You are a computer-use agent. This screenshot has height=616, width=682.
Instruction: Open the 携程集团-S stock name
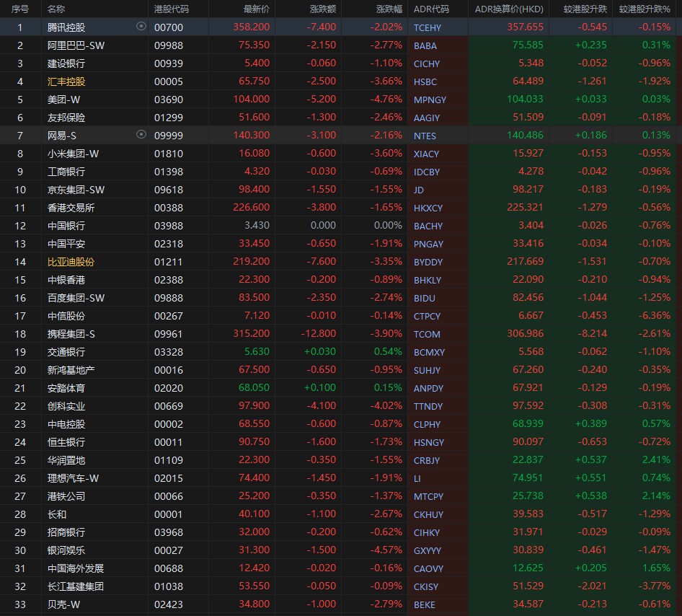71,334
